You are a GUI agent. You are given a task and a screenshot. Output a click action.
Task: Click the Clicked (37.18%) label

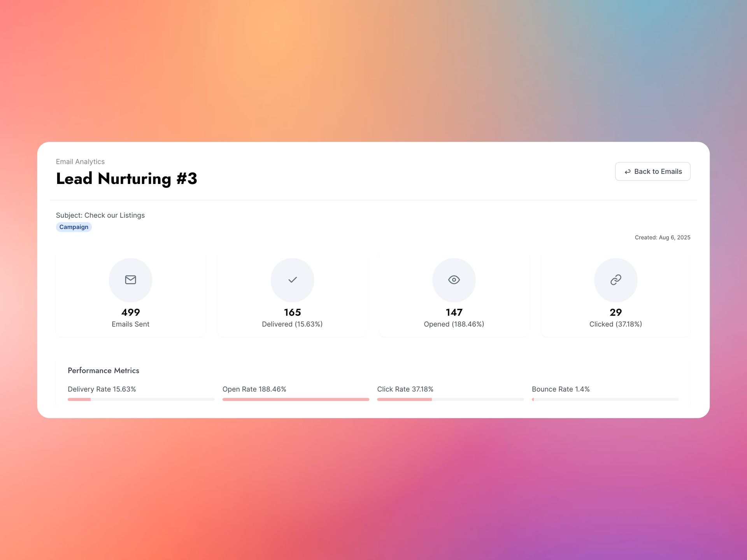(616, 324)
